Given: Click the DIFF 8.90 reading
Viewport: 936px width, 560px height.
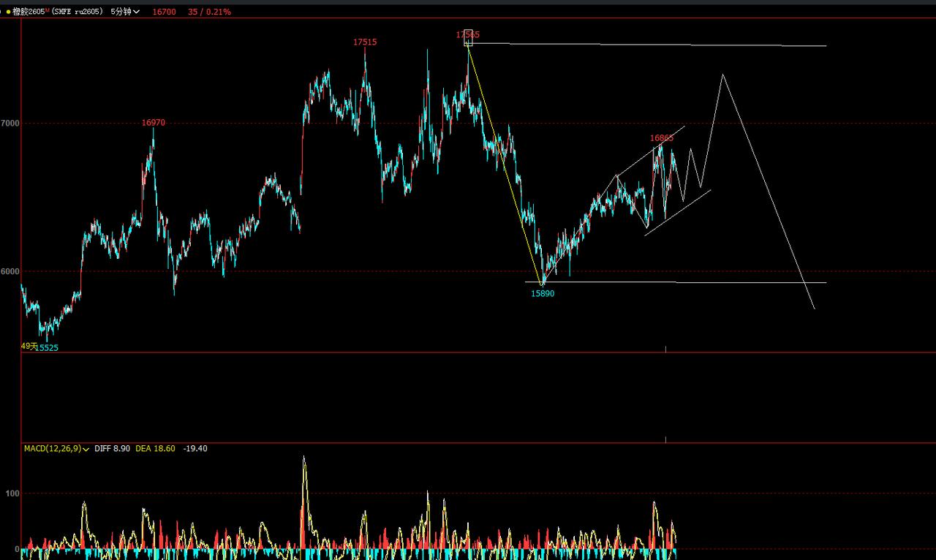Looking at the screenshot, I should 112,448.
